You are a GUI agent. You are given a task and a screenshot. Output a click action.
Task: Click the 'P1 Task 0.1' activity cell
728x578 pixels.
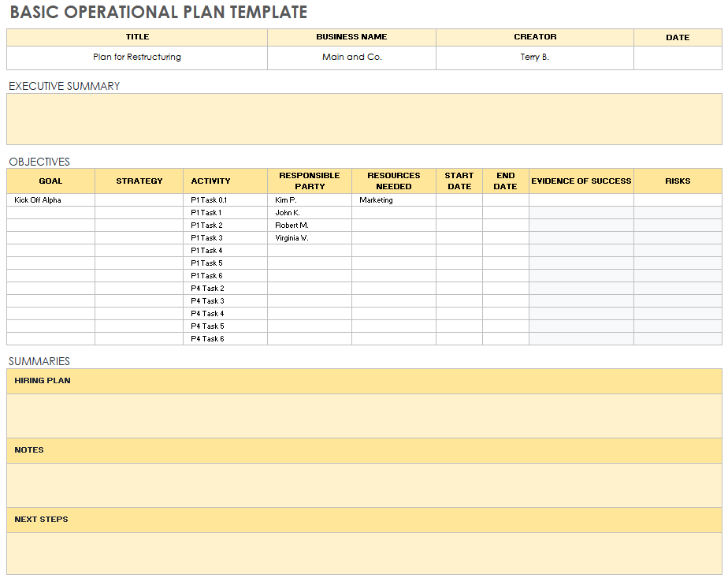(225, 200)
